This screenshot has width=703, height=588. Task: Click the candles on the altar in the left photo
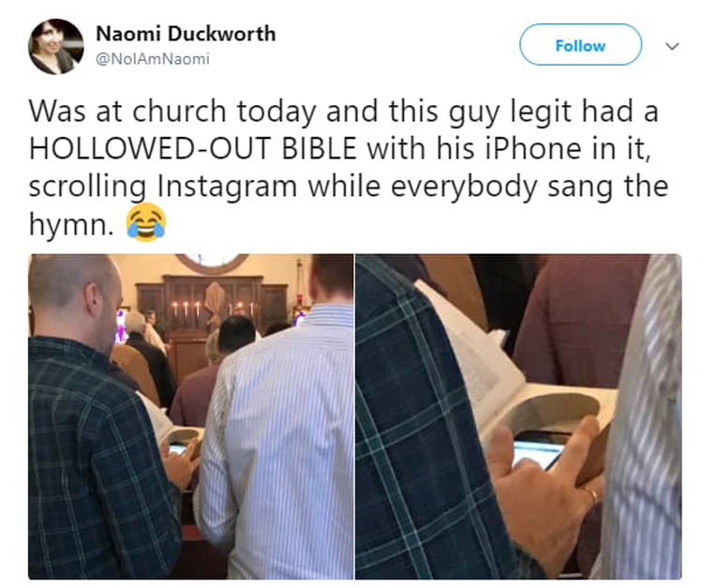click(186, 310)
